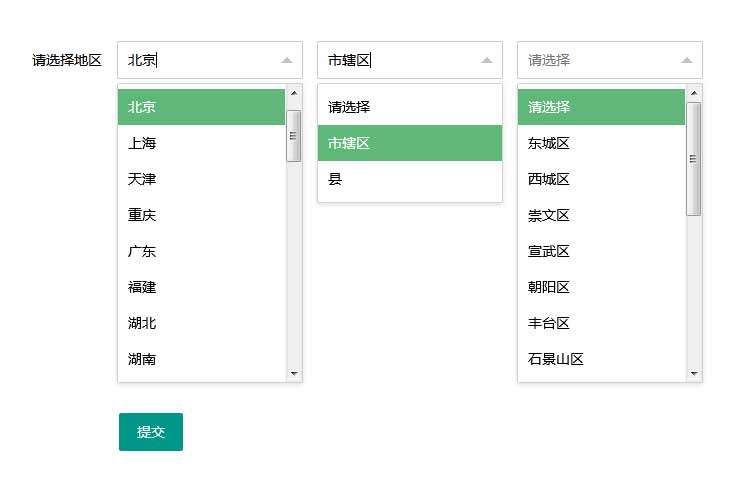Screen dimensions: 734x489
Task: Select 湖南 in the province list
Action: 201,359
